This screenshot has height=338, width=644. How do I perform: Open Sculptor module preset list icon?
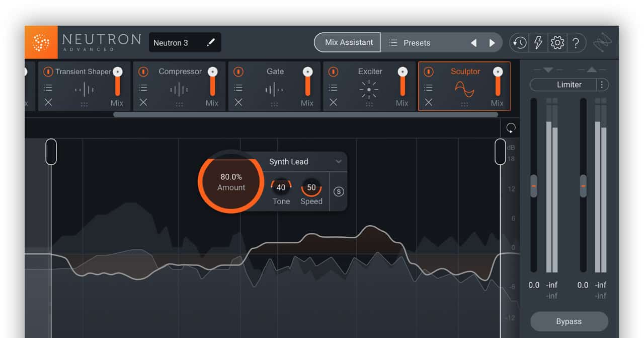[428, 88]
